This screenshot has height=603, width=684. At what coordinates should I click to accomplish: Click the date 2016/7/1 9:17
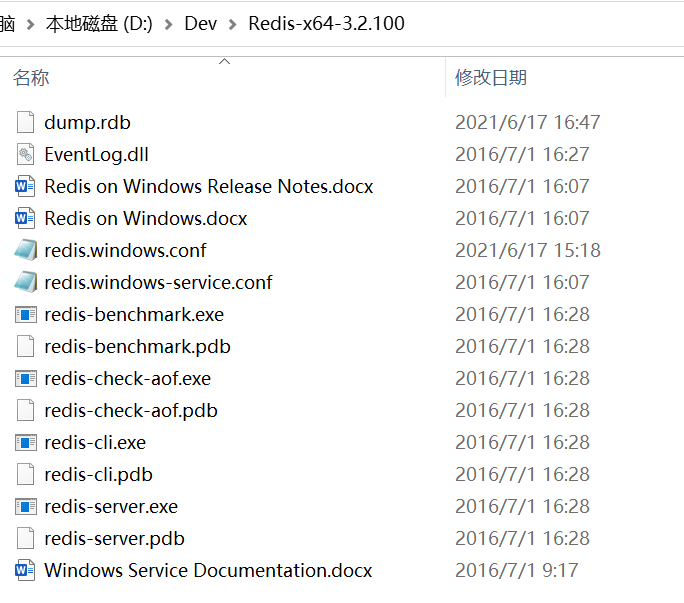[x=516, y=570]
